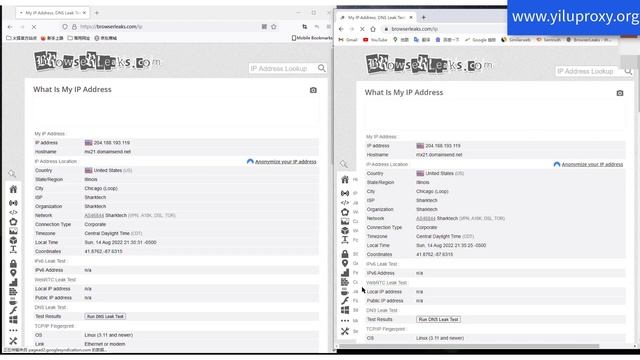Screen dimensions: 640x360
Task: Click the IP Address Lookup search icon, left window
Action: click(x=322, y=68)
